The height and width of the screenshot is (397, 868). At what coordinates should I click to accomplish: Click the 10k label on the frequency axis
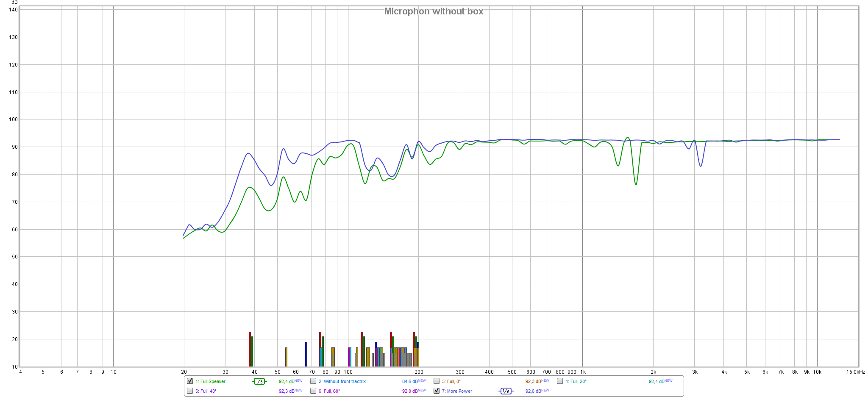coord(817,372)
